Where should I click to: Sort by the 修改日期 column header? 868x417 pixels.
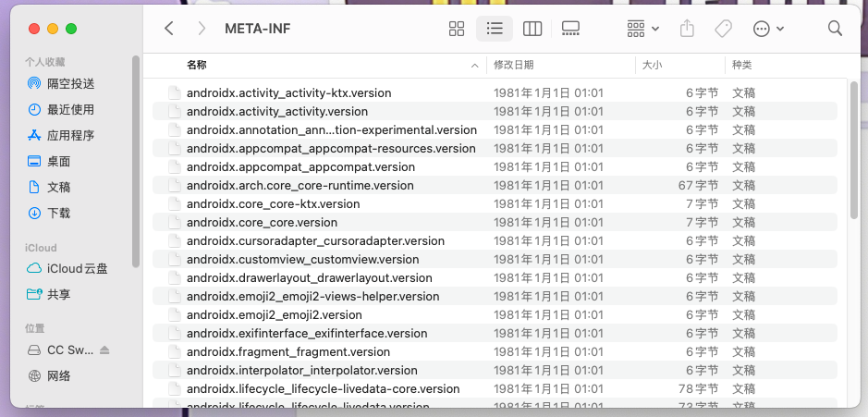[514, 65]
